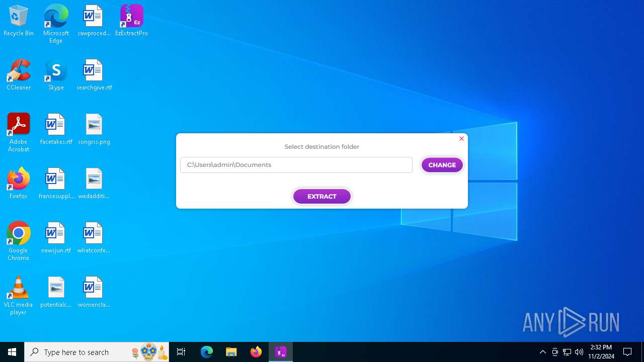Select the songrss.png image file
Viewport: 644px width, 362px height.
[94, 129]
